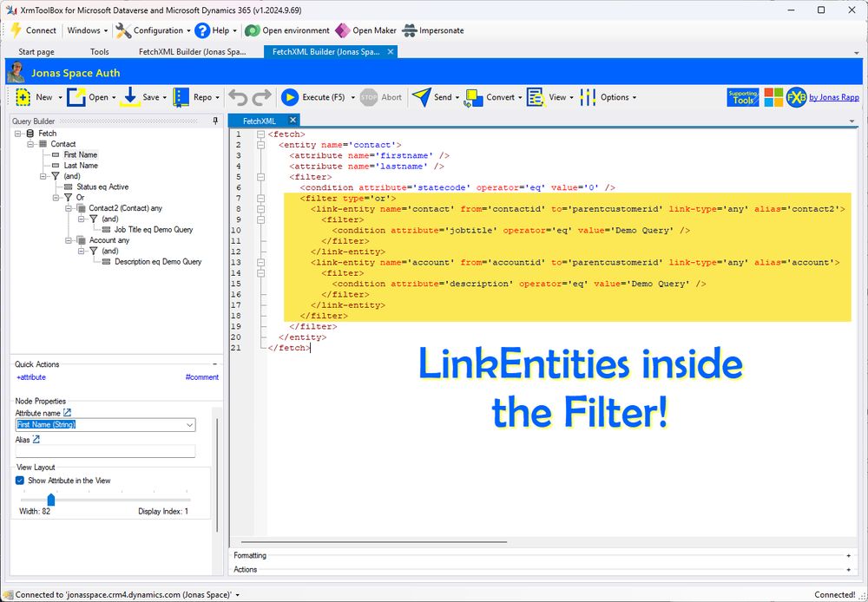
Task: Fold the filter block at line 7
Action: click(260, 198)
